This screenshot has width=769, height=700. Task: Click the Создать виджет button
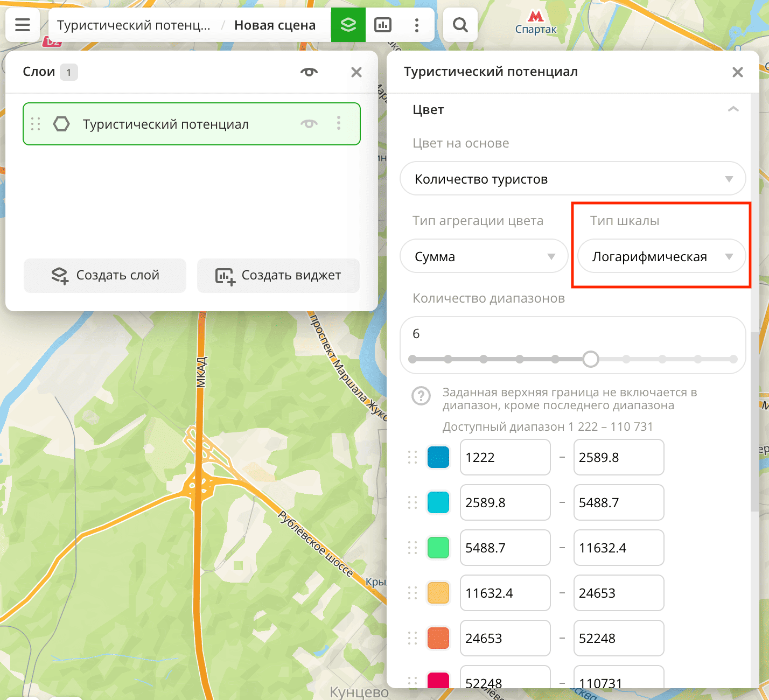tap(278, 275)
